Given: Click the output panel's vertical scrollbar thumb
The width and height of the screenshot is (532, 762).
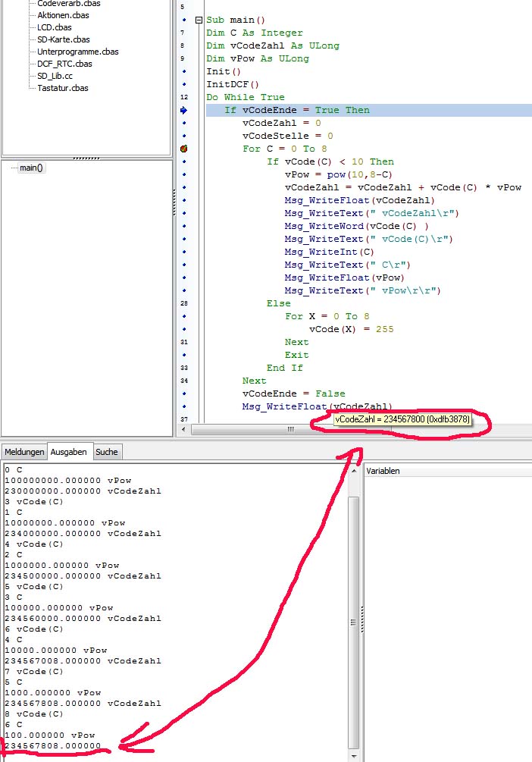Looking at the screenshot, I should coord(353,622).
